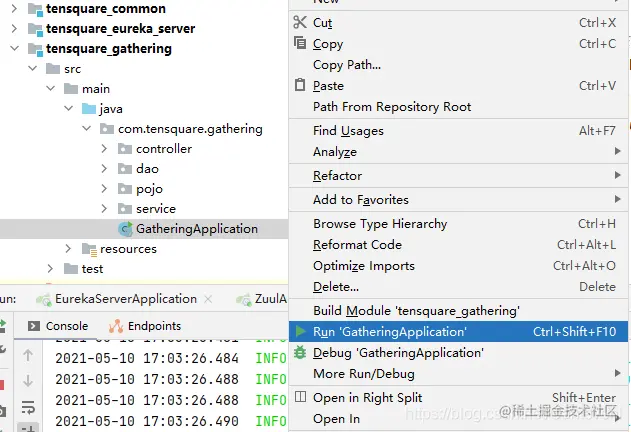This screenshot has width=631, height=432.
Task: Click the resources folder icon
Action: coord(89,249)
